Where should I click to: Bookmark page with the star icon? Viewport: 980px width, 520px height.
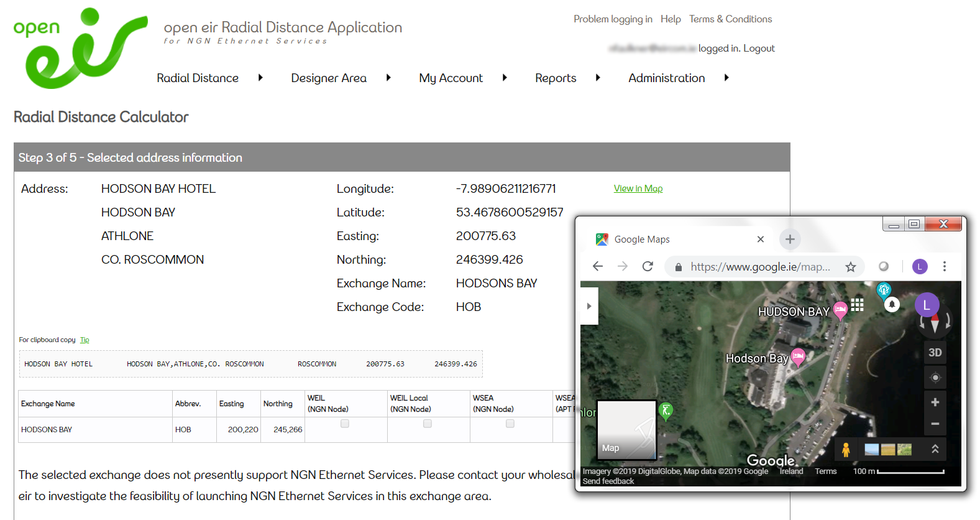coord(851,267)
